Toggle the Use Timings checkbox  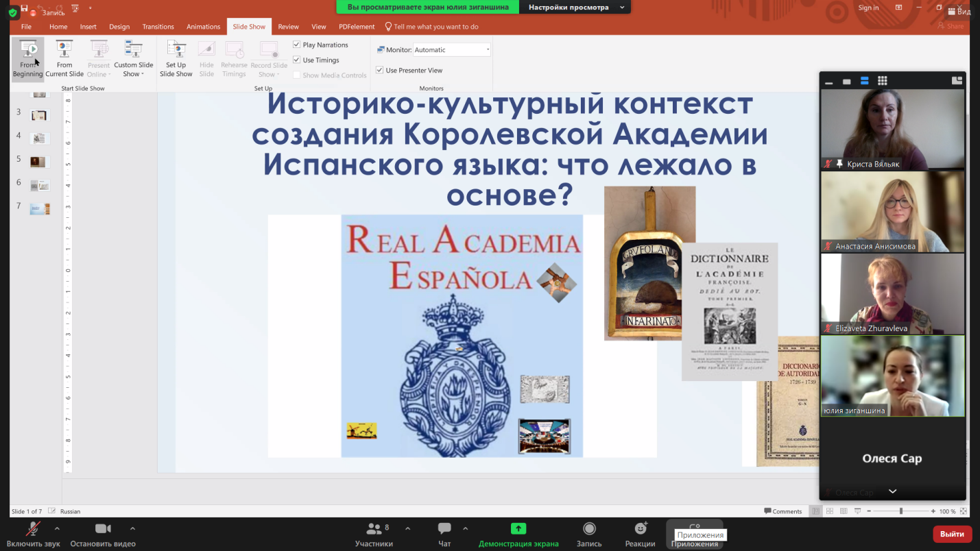(297, 60)
